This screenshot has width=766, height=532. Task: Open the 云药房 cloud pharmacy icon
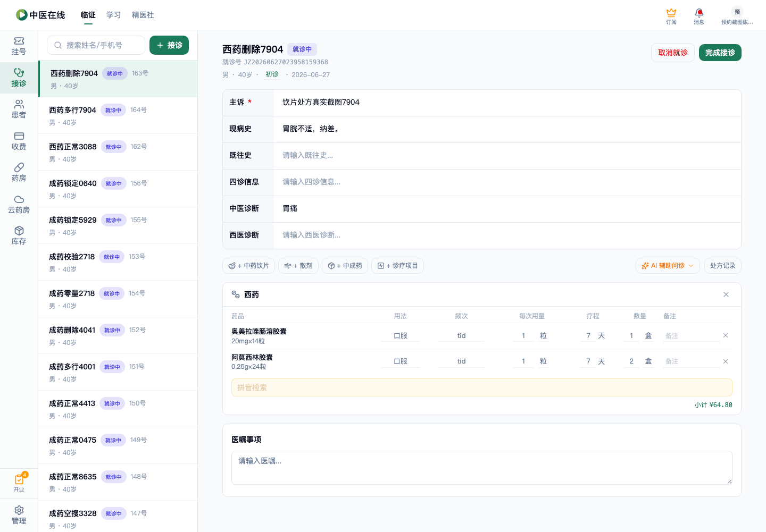pos(19,205)
